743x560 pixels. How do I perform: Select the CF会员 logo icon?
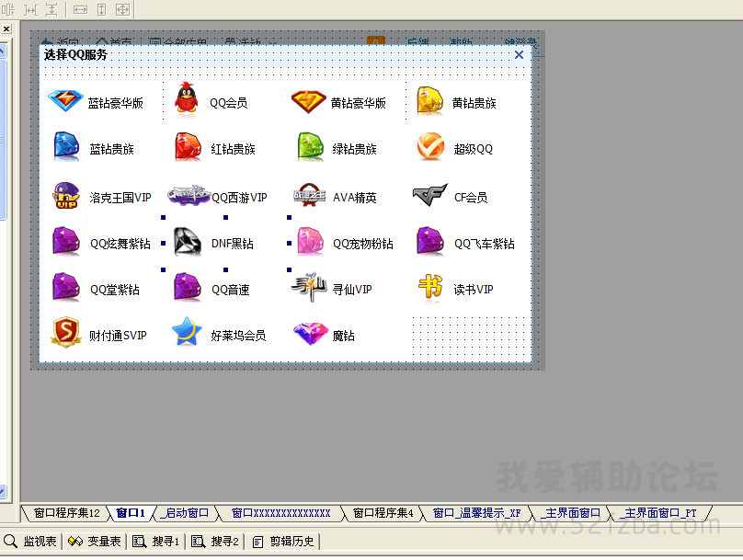click(429, 195)
